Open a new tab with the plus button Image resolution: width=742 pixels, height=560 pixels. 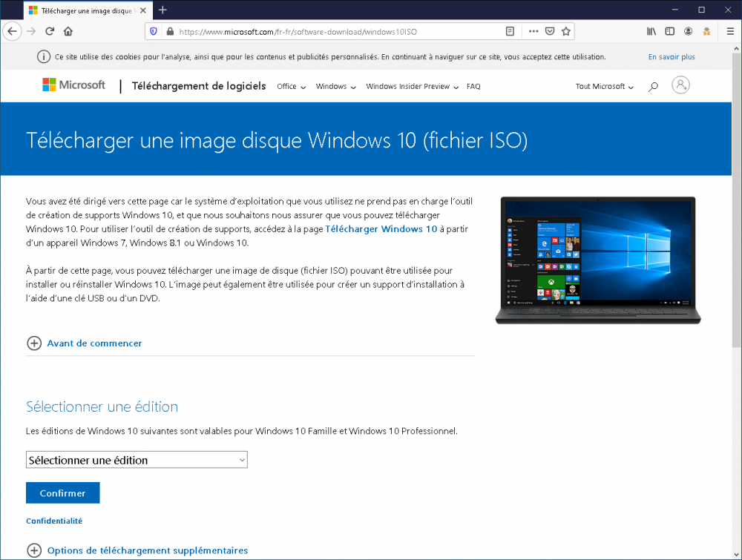(162, 10)
